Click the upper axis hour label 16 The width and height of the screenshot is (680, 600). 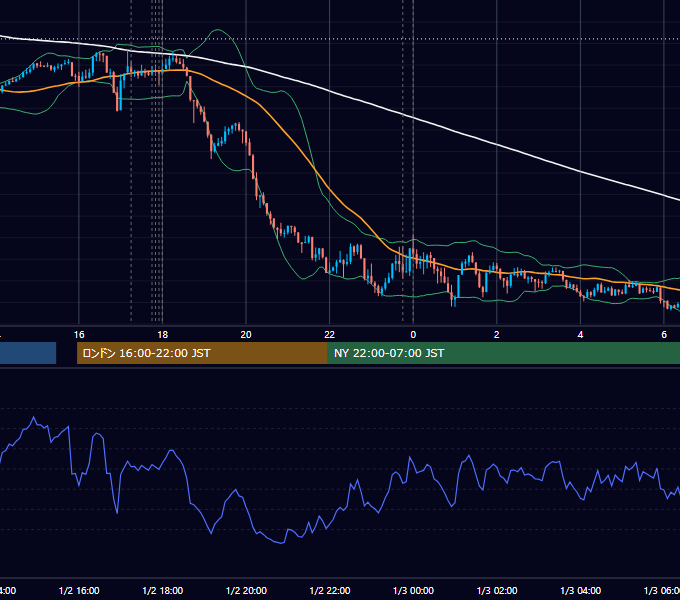point(79,335)
